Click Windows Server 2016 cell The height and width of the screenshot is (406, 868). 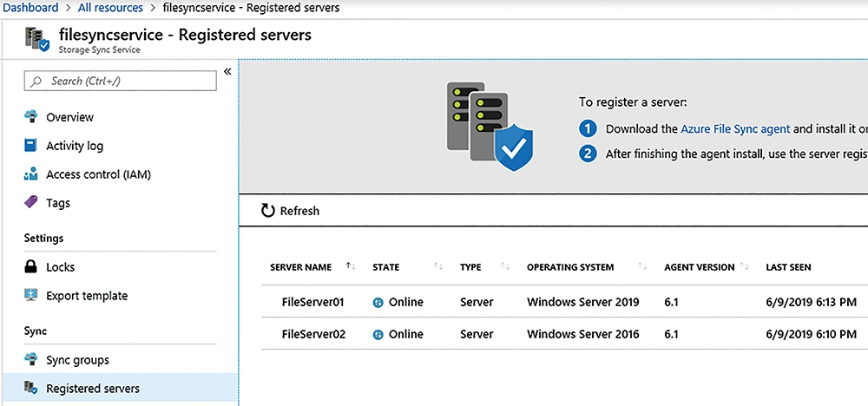(x=583, y=334)
